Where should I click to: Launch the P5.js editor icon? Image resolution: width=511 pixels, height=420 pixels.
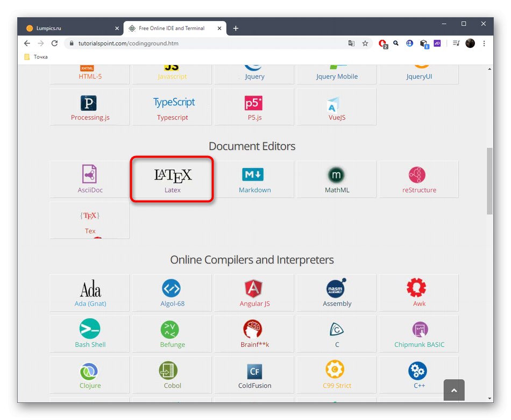click(253, 103)
